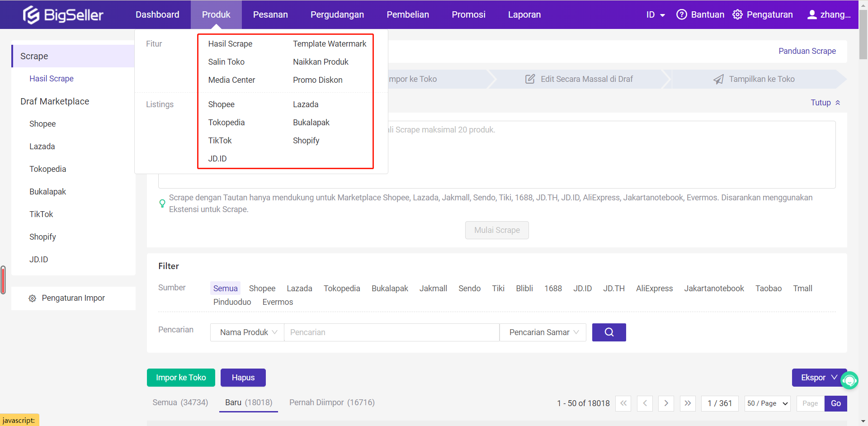Switch to Pernah Diimpor (16716) tab

coord(332,402)
